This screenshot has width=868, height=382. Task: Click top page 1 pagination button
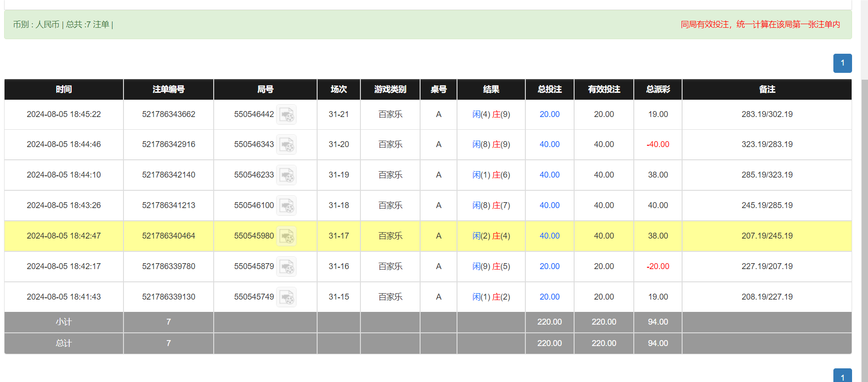[x=842, y=63]
